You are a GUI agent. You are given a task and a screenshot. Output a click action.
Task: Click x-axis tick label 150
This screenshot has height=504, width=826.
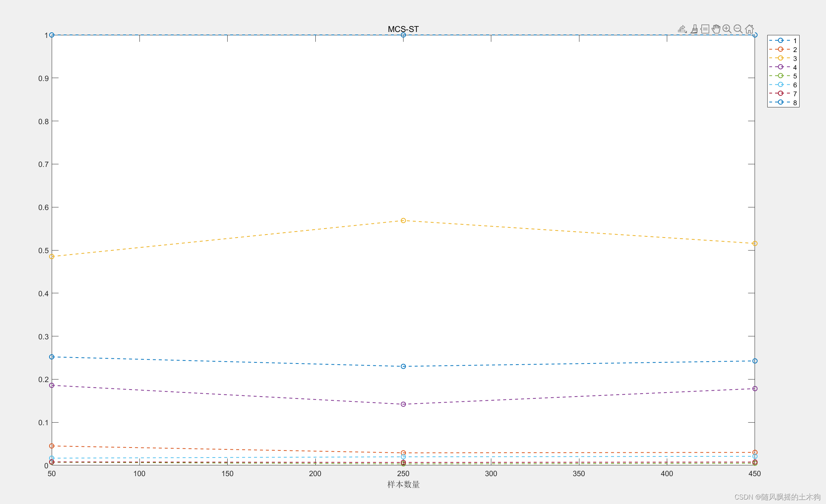click(x=227, y=474)
